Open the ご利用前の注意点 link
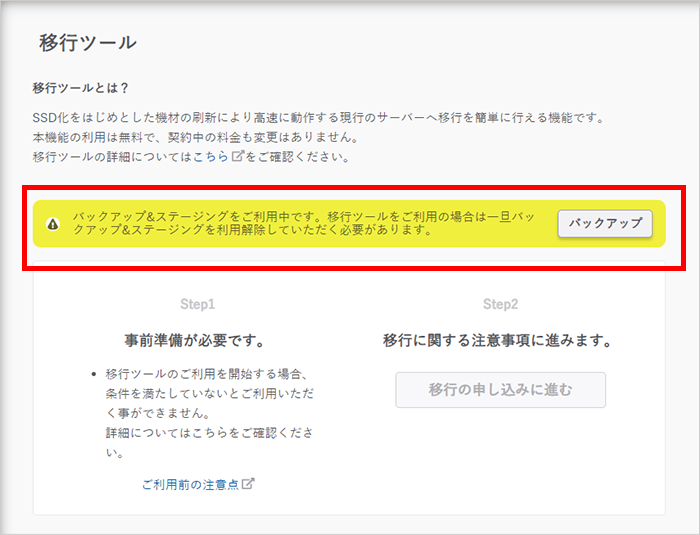The image size is (700, 535). 190,484
